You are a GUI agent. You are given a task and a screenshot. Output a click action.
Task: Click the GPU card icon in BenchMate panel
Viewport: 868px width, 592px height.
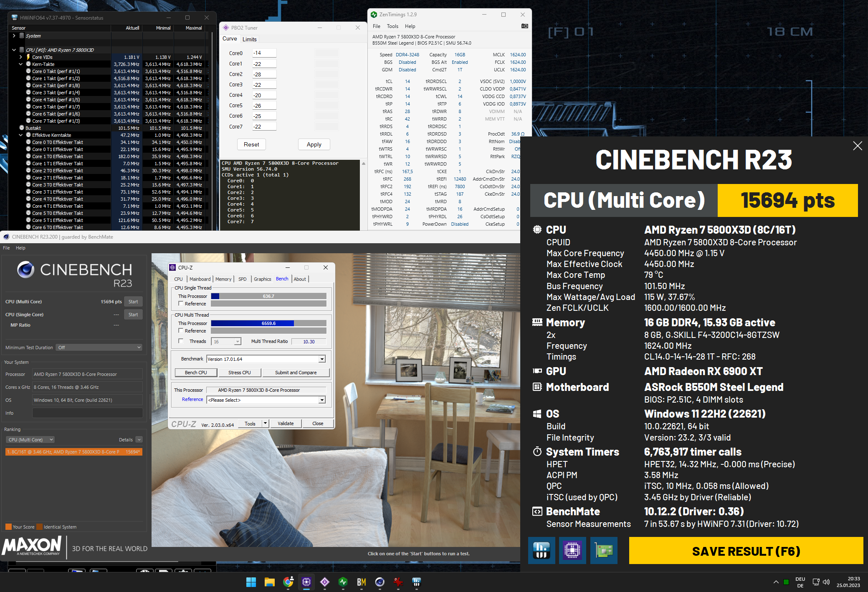pos(604,551)
